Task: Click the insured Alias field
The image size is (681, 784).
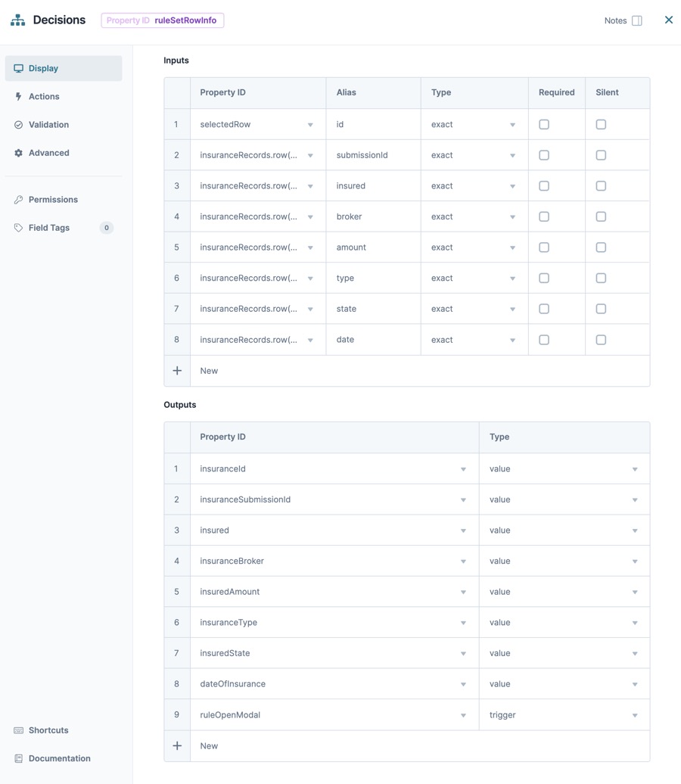Action: [373, 186]
